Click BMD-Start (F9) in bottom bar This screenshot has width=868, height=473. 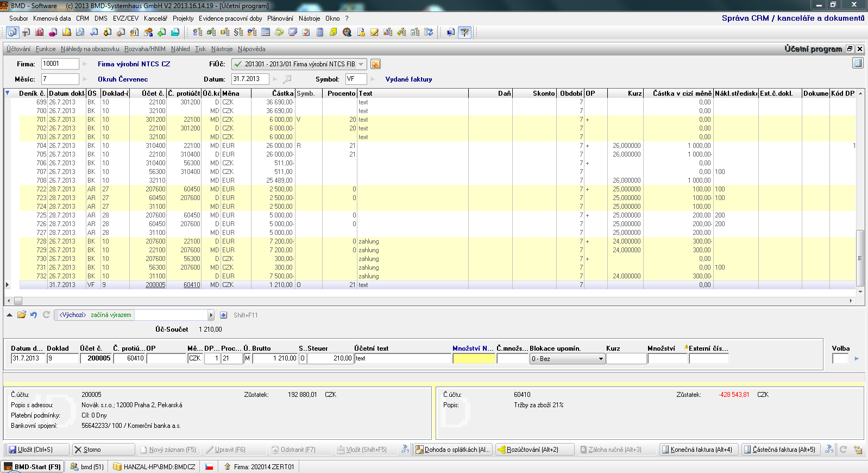click(32, 467)
